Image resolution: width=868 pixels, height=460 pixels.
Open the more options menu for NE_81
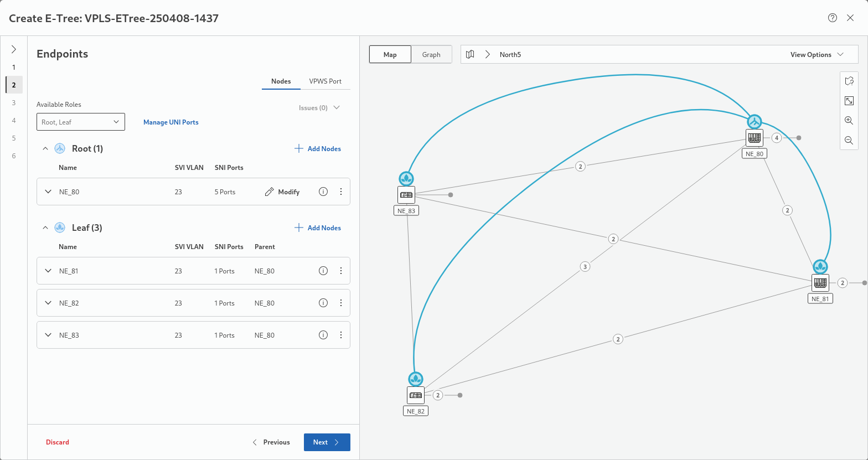tap(341, 271)
